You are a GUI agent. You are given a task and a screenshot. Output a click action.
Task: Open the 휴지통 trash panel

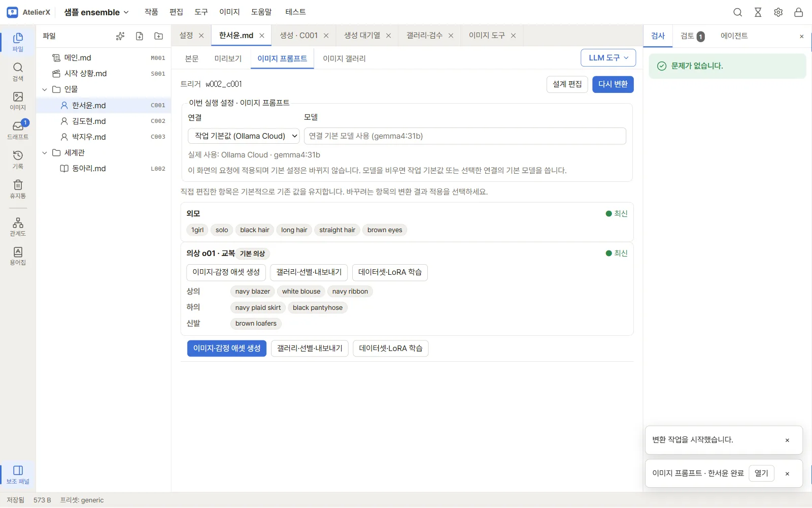18,189
